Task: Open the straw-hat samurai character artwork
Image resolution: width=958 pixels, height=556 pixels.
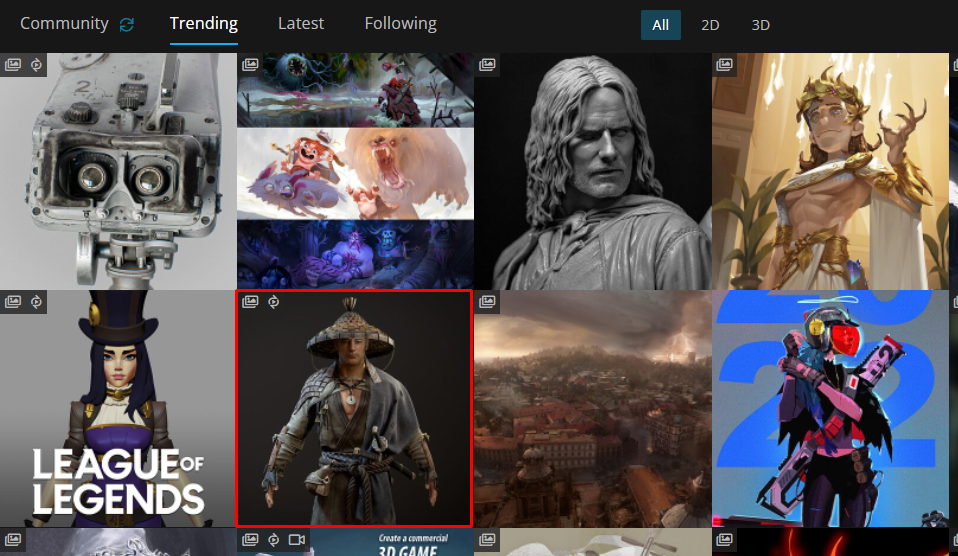Action: pyautogui.click(x=354, y=408)
